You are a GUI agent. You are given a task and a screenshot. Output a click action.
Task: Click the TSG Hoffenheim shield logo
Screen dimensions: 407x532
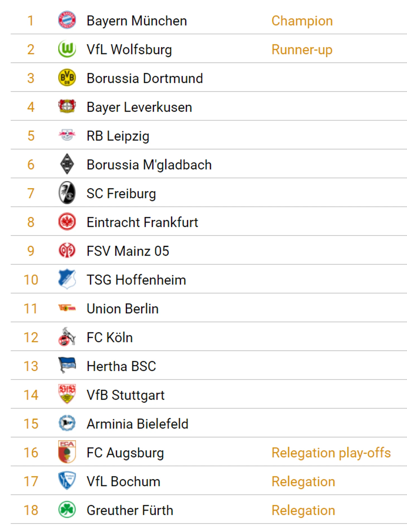pos(67,279)
